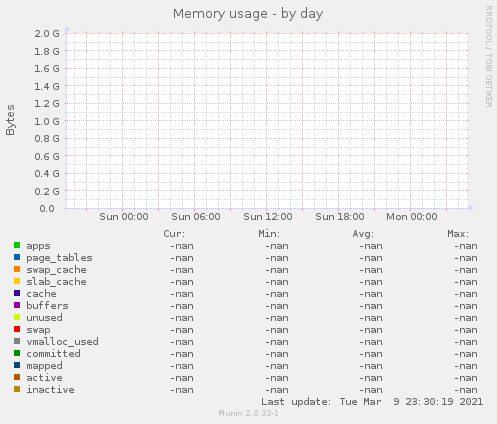Click the cache legend dark blue swatch
Image resolution: width=497 pixels, height=424 pixels.
(17, 293)
